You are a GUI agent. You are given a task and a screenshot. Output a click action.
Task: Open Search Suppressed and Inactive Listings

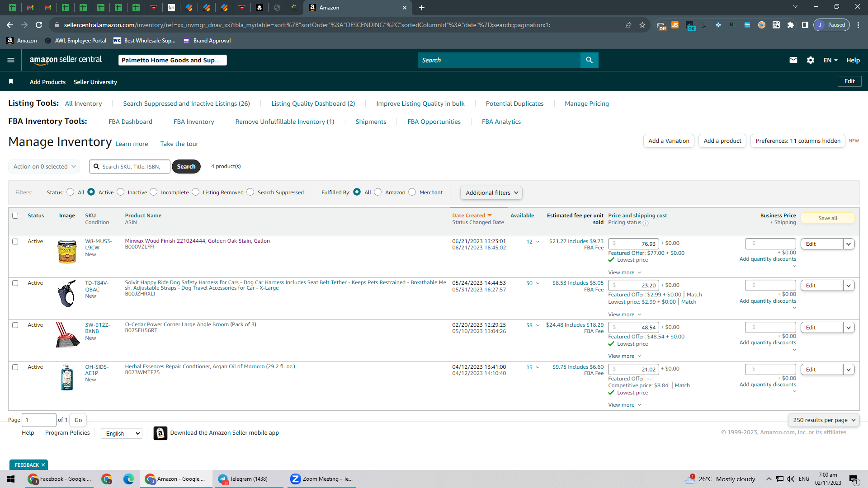coord(186,103)
